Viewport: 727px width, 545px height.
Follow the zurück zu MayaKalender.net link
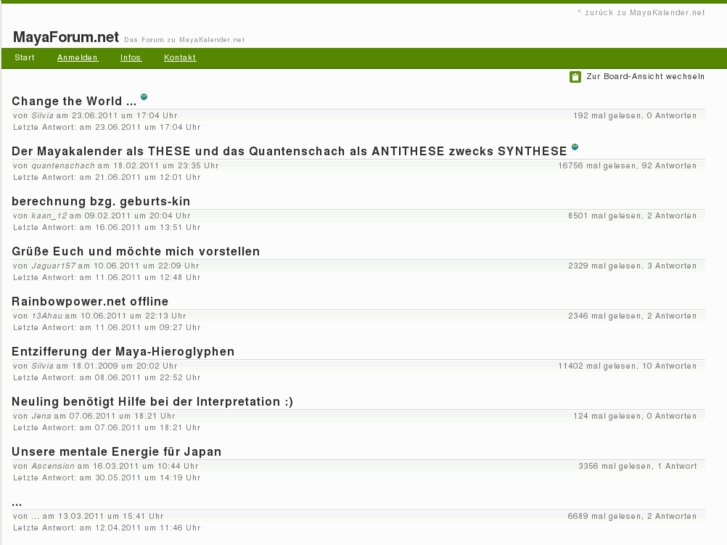click(x=641, y=13)
